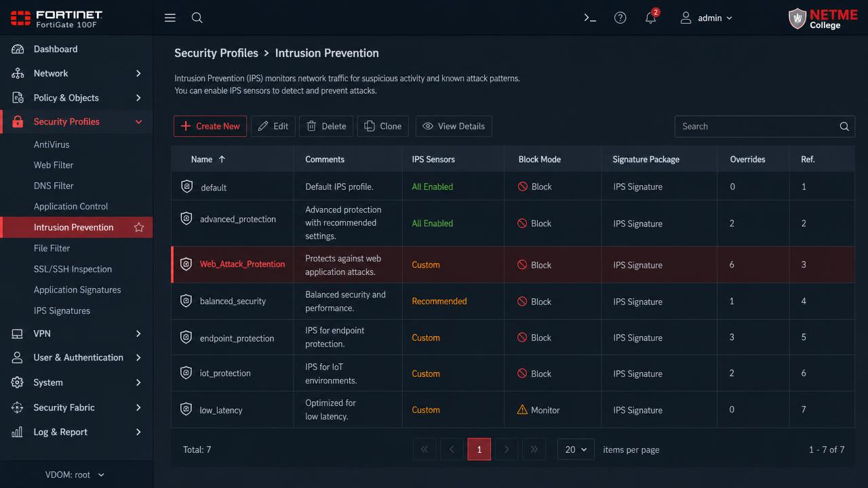
Task: Expand the User & Authentication chevron
Action: (x=138, y=357)
